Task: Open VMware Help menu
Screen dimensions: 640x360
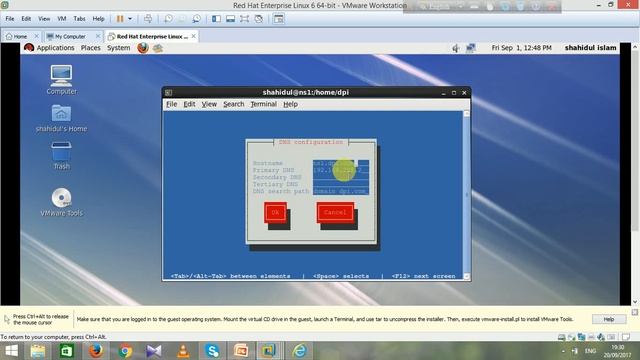Action: 98,19
